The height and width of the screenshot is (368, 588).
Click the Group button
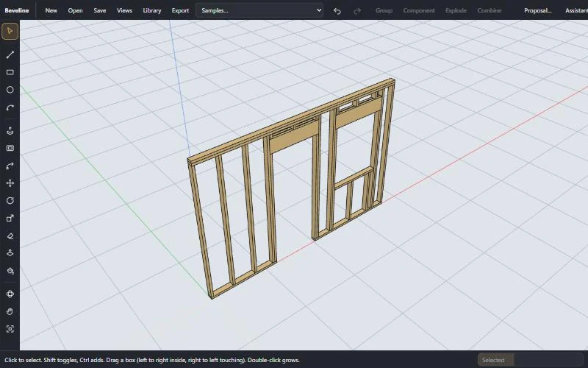click(x=384, y=10)
